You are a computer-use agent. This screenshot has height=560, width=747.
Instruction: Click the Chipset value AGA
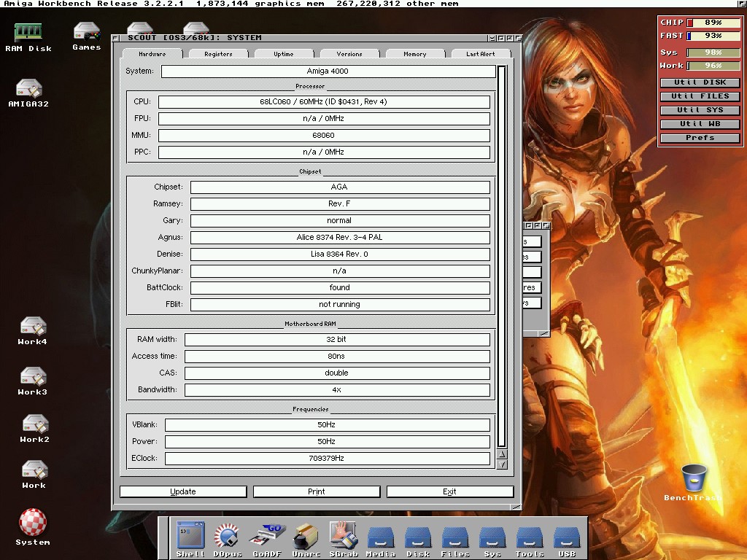(x=340, y=187)
